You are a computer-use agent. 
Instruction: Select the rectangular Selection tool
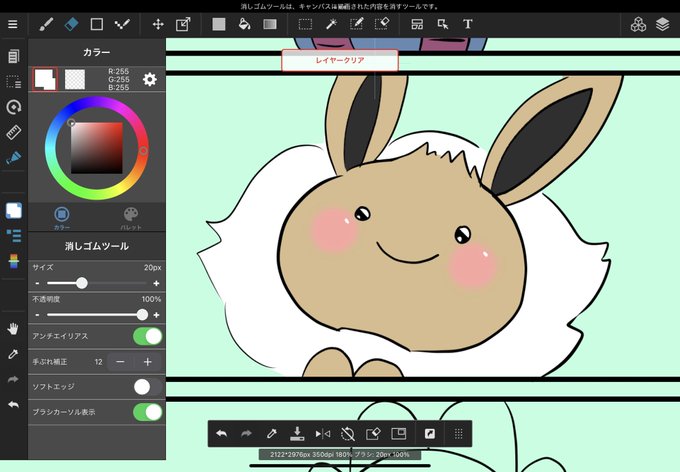(305, 24)
